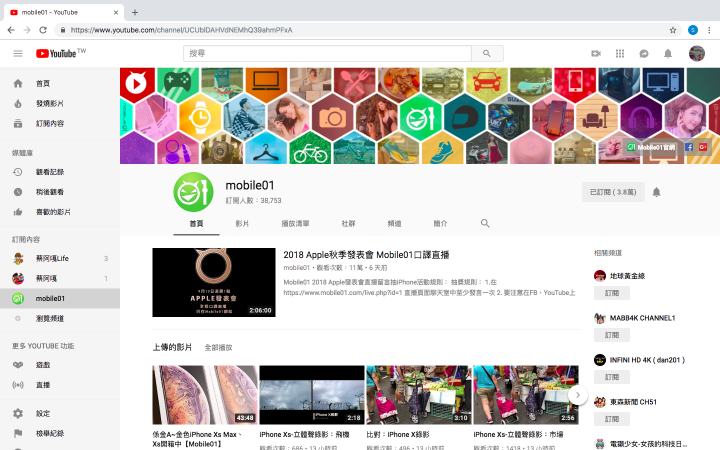Open 觀看記錄 history in sidebar

point(60,172)
